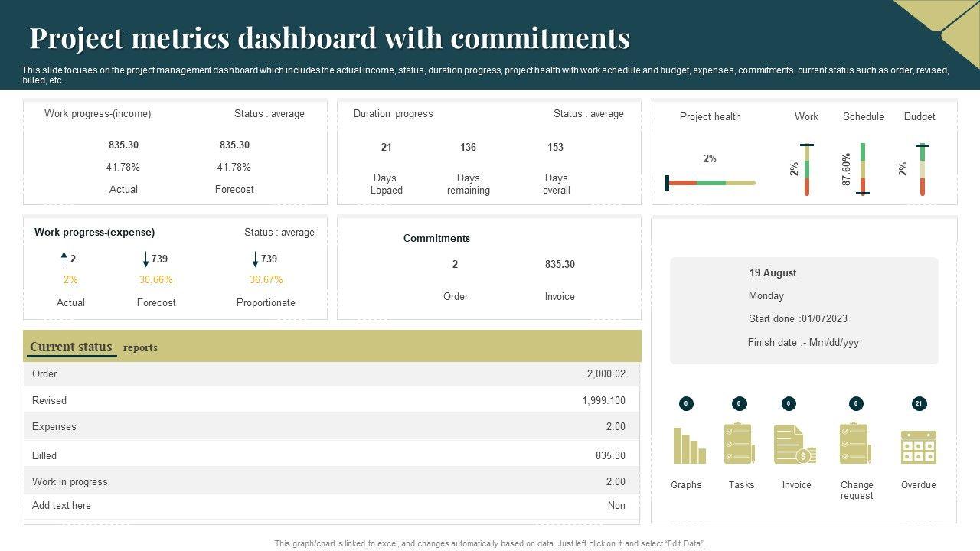Screen dimensions: 980x551
Task: Open the Tasks clipboard icon
Action: click(x=740, y=444)
